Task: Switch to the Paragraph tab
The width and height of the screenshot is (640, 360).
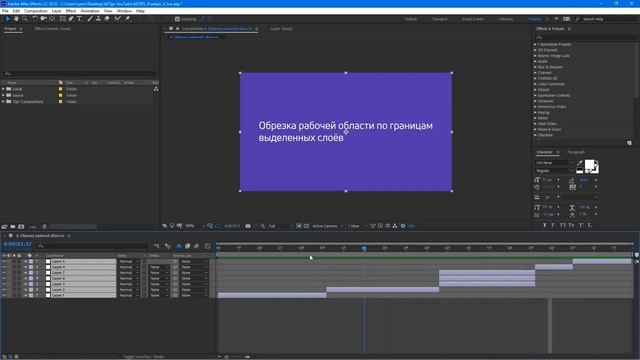Action: point(576,152)
